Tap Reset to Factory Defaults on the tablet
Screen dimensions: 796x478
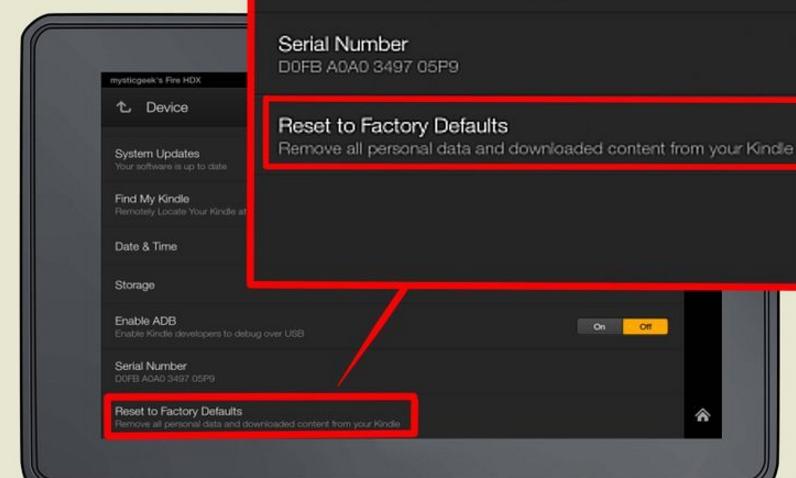(x=261, y=416)
